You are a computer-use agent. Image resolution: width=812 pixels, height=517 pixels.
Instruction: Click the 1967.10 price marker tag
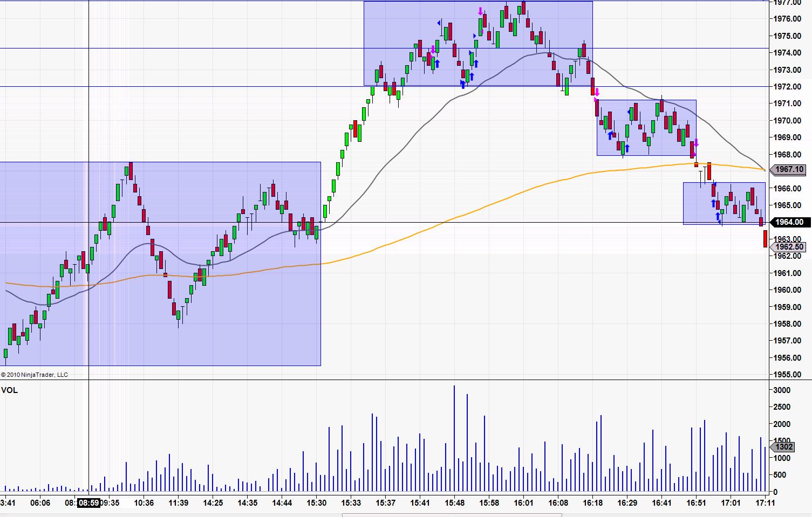[x=788, y=169]
